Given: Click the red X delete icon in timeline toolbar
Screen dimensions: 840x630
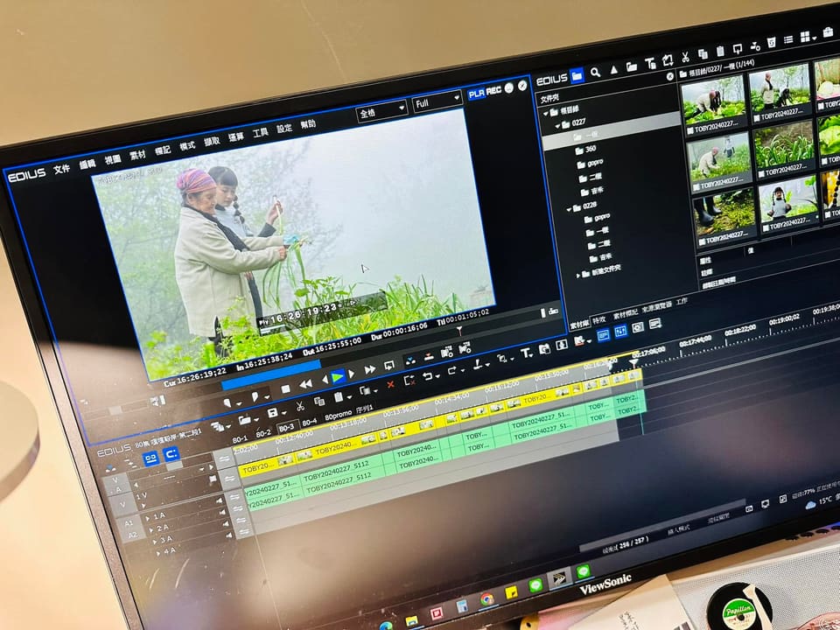Looking at the screenshot, I should (x=390, y=385).
